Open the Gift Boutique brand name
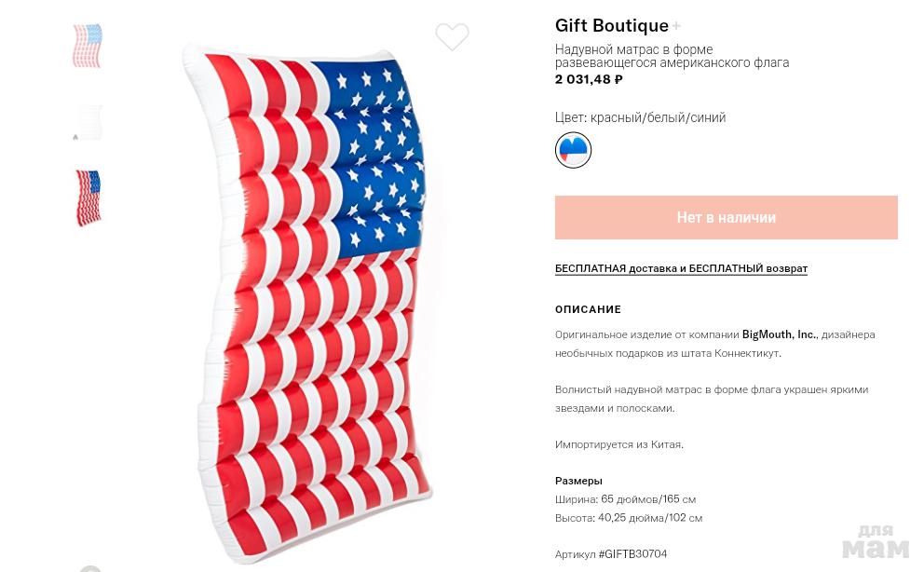Viewport: 924px width, 572px height. coord(612,26)
